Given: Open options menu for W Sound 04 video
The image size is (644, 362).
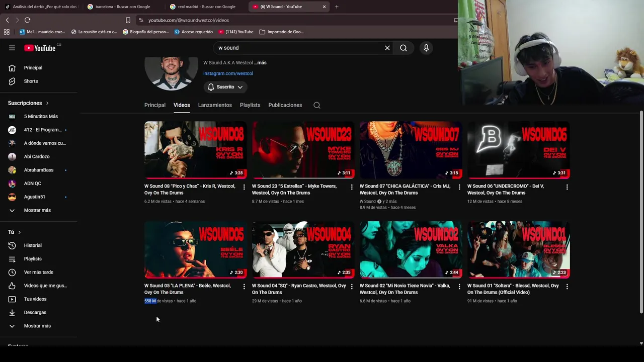Looking at the screenshot, I should 352,287.
